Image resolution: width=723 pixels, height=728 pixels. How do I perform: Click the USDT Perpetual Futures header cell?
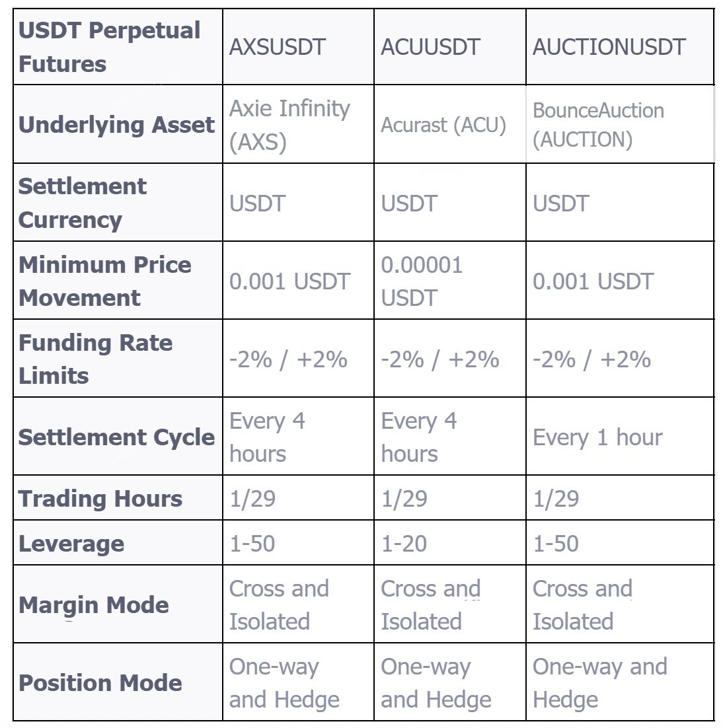tap(110, 47)
